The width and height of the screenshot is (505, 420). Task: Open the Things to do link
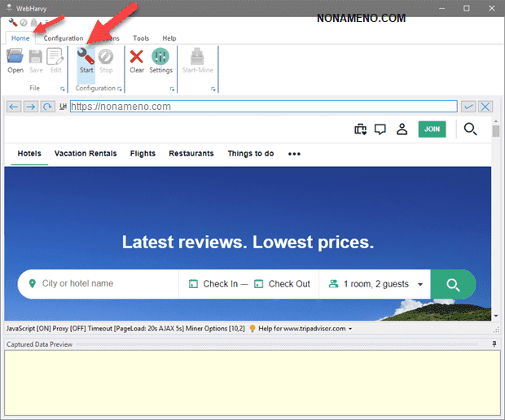click(x=251, y=154)
